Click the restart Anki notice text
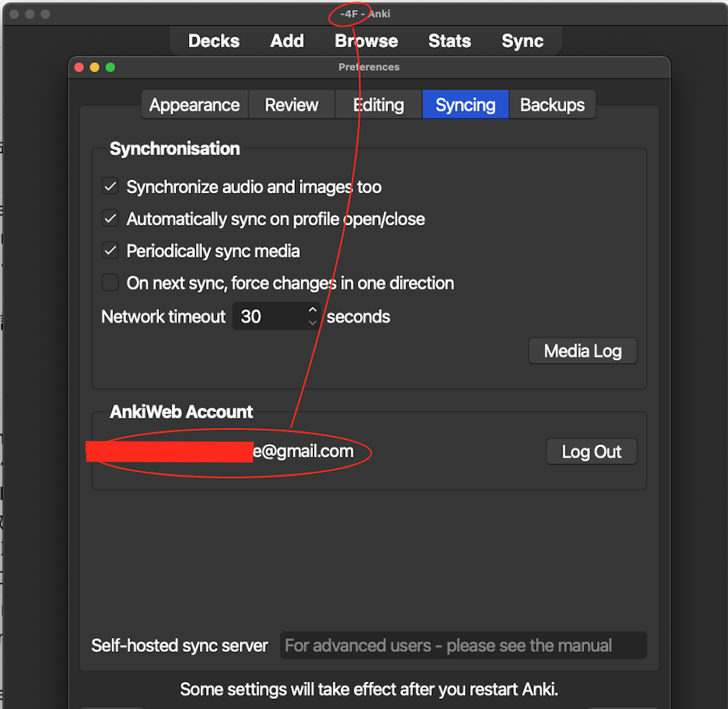Viewport: 728px width, 709px height. coord(369,690)
